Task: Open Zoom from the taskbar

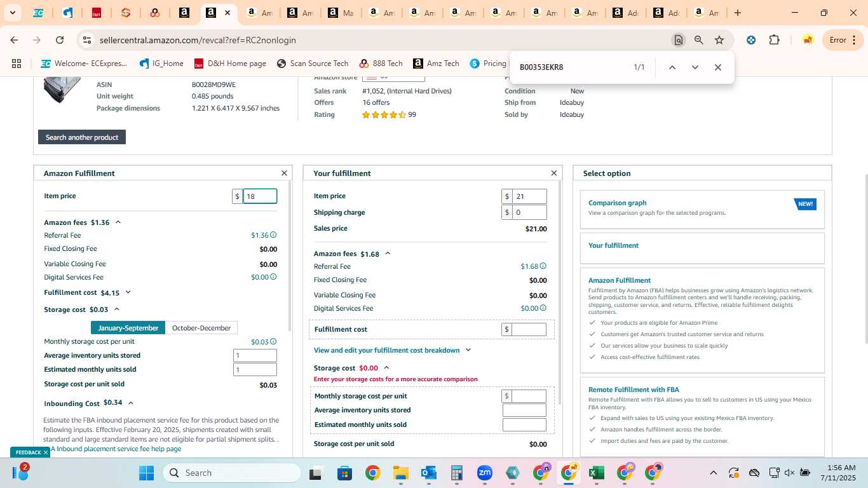Action: pos(484,473)
